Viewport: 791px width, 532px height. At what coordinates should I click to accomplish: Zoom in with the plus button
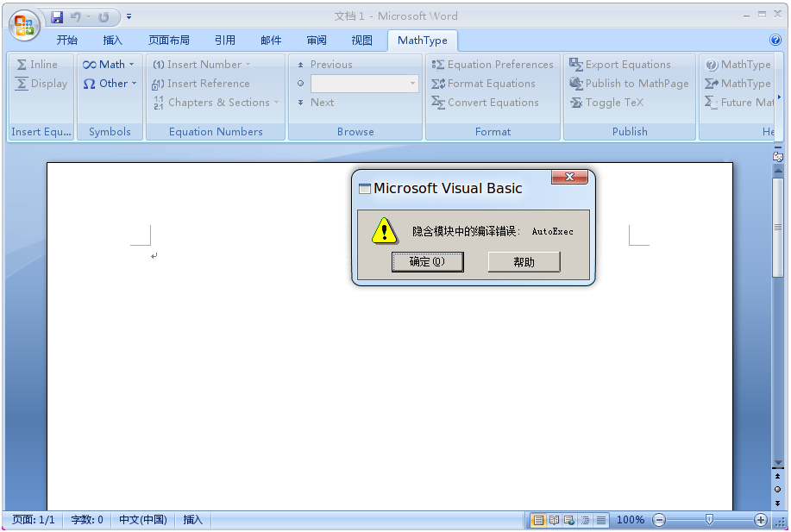coord(760,520)
